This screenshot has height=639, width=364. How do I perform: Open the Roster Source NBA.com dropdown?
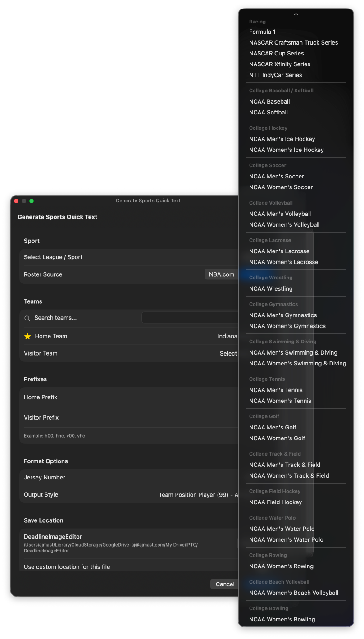221,274
